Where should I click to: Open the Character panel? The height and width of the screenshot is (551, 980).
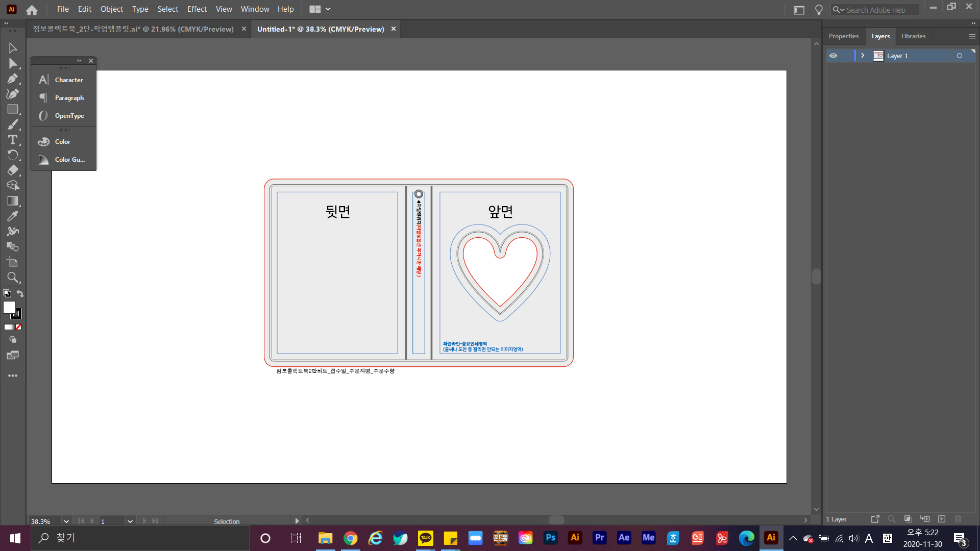[68, 80]
